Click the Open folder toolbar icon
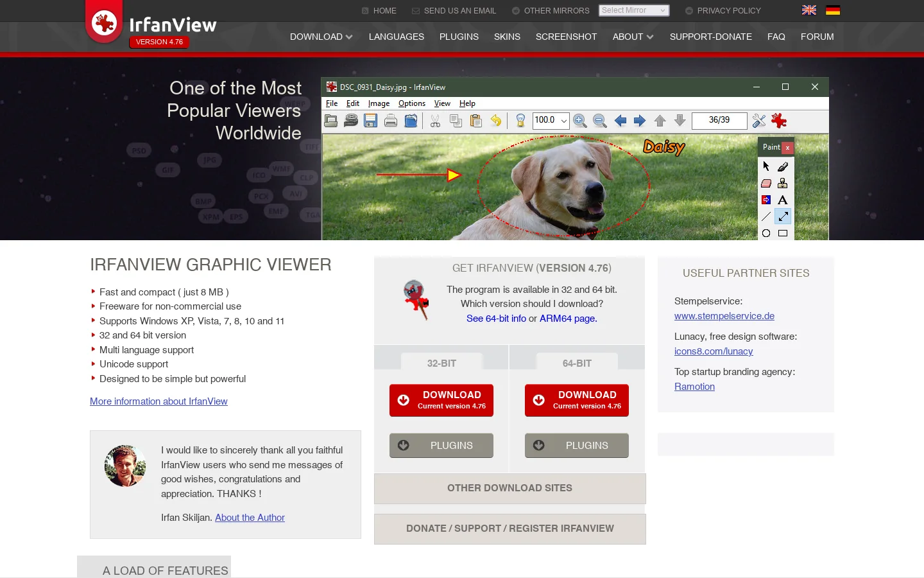Viewport: 924px width, 578px height. click(x=331, y=121)
